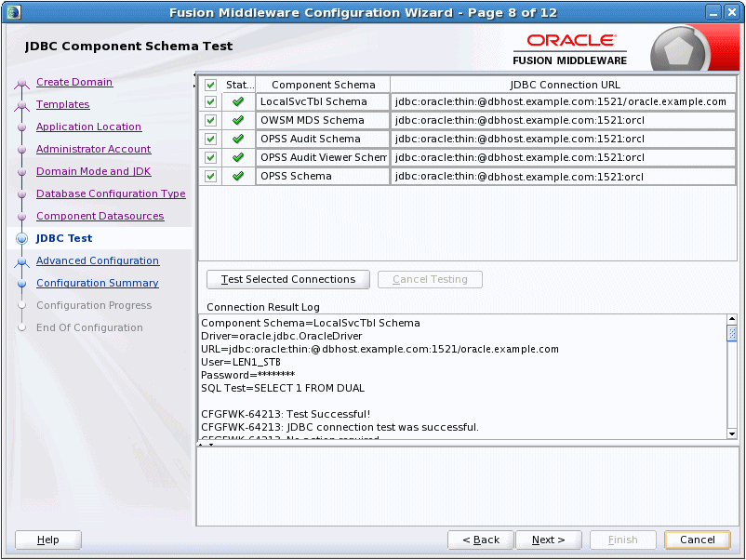746x560 pixels.
Task: Toggle the OPSS Audit Schema checkbox
Action: [x=210, y=139]
